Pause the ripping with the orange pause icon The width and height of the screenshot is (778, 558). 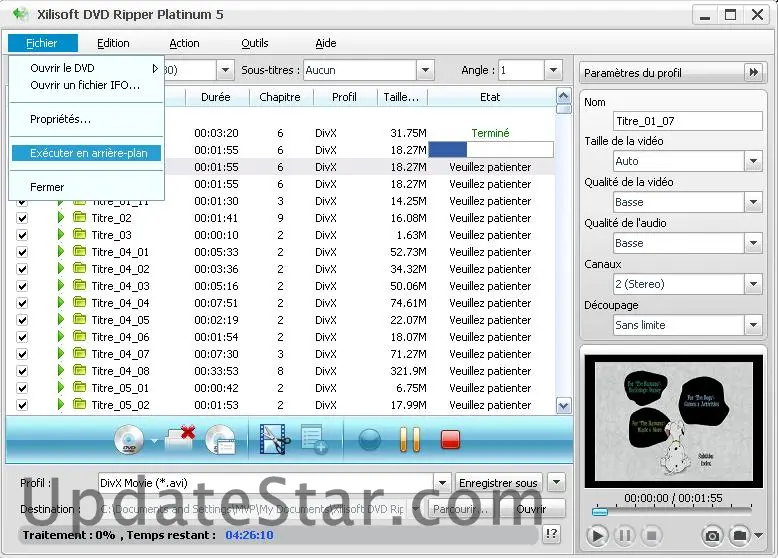[409, 439]
